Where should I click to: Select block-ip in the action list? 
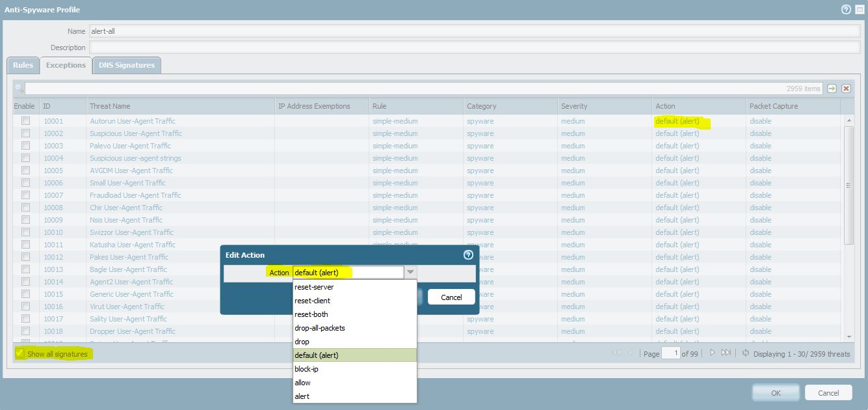pyautogui.click(x=306, y=369)
